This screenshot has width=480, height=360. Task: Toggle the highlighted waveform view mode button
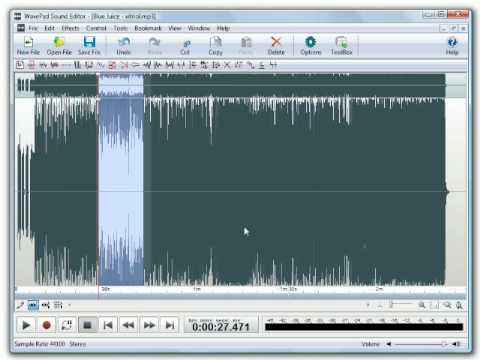[x=33, y=305]
